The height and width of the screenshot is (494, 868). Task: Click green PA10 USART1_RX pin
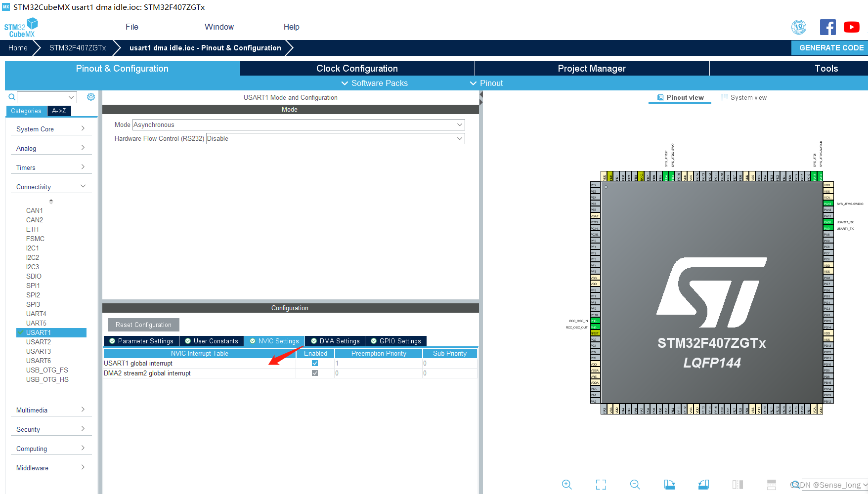827,222
